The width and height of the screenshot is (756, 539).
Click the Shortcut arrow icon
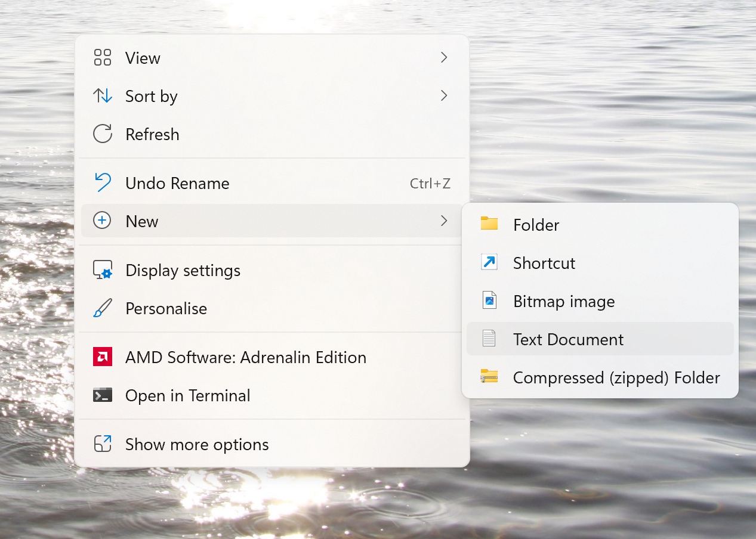click(489, 262)
